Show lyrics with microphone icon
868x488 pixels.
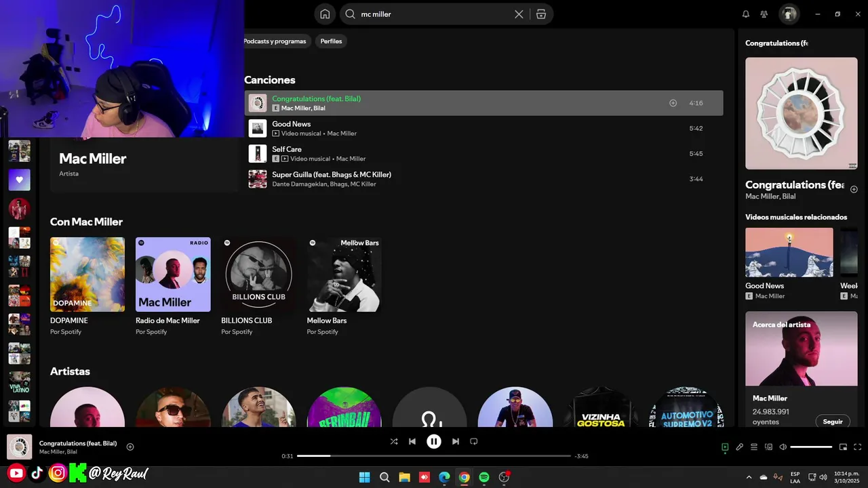(740, 447)
